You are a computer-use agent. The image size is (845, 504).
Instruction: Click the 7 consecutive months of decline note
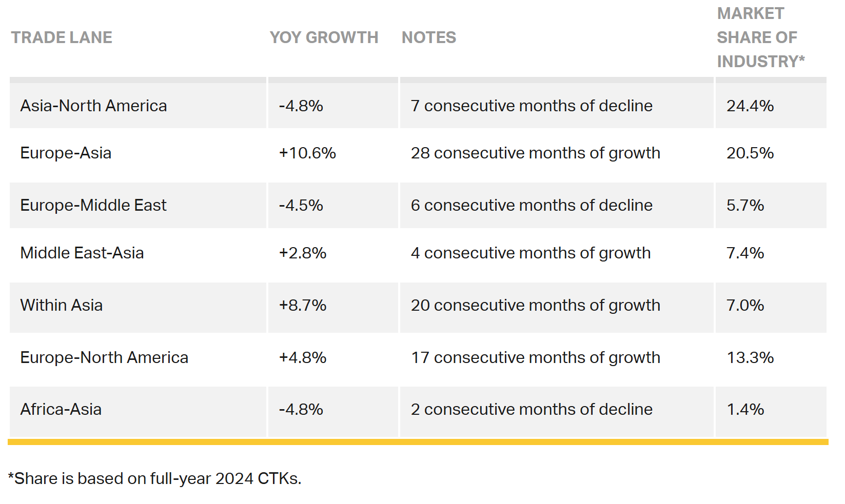[x=532, y=106]
